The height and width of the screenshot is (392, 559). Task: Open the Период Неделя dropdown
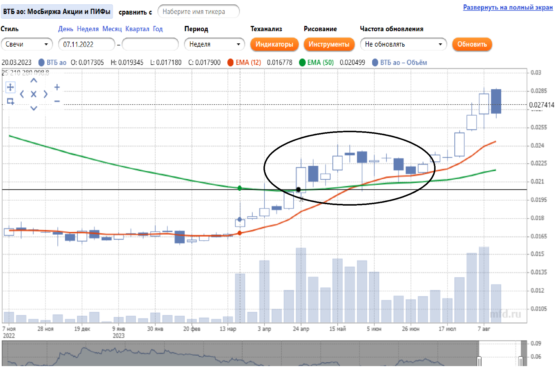214,44
